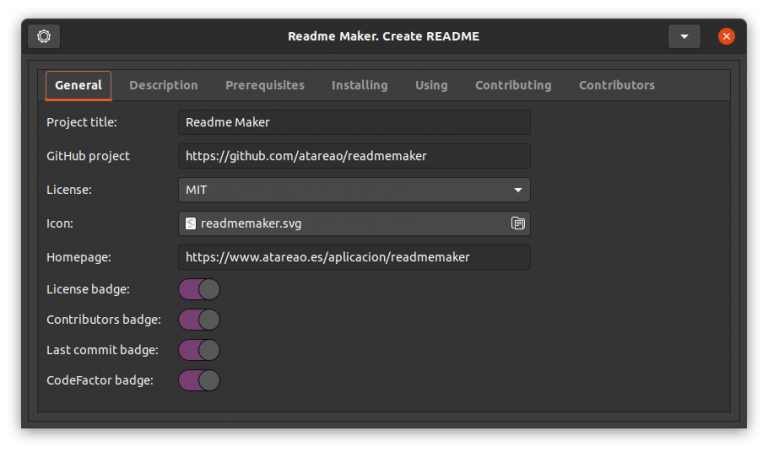The width and height of the screenshot is (768, 452).
Task: Click the License badge label
Action: (88, 289)
